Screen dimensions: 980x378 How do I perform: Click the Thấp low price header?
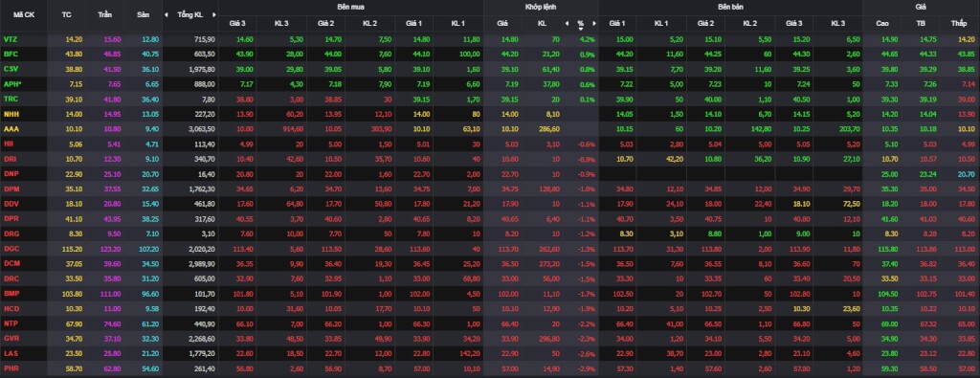(x=958, y=24)
